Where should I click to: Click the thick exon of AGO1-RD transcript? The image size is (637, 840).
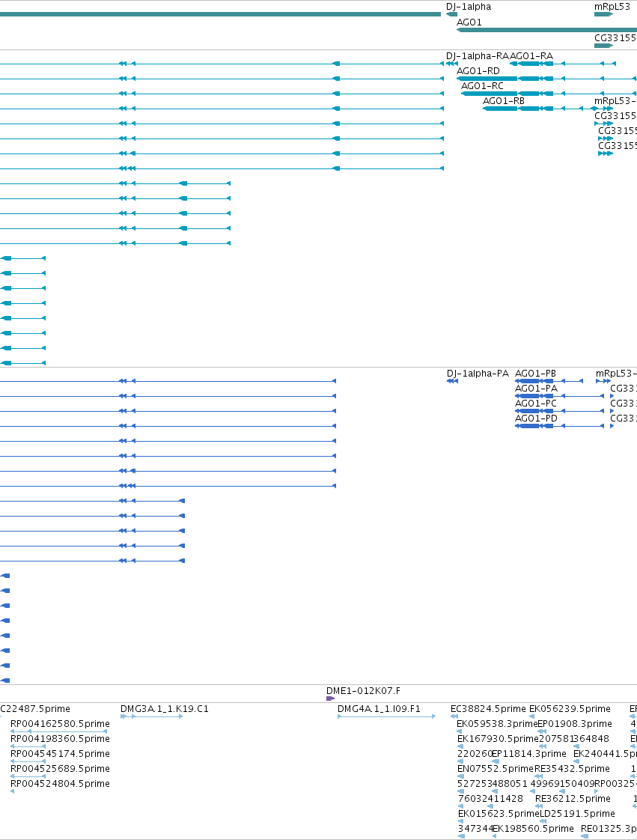point(487,79)
